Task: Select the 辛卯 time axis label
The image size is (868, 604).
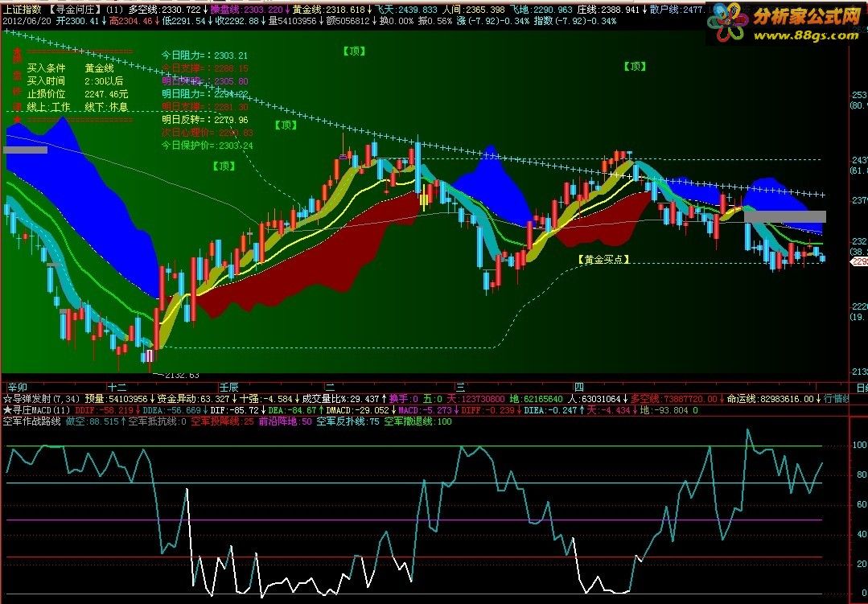Action: pos(17,388)
